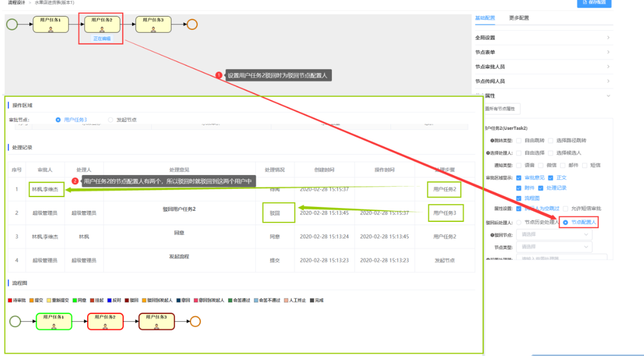
Task: Click the orange end event in designer
Action: coord(192,24)
